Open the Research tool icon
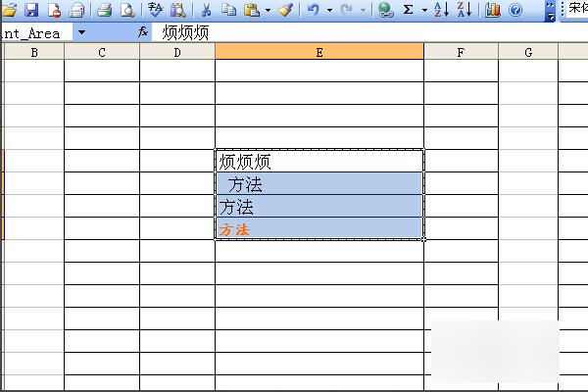Image resolution: width=588 pixels, height=392 pixels. tap(177, 10)
